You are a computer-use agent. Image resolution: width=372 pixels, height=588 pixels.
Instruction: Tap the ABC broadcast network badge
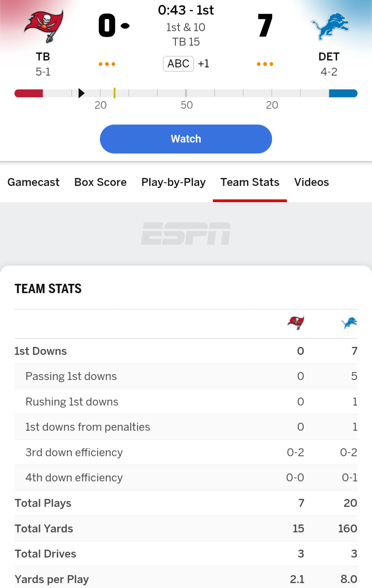tap(178, 64)
